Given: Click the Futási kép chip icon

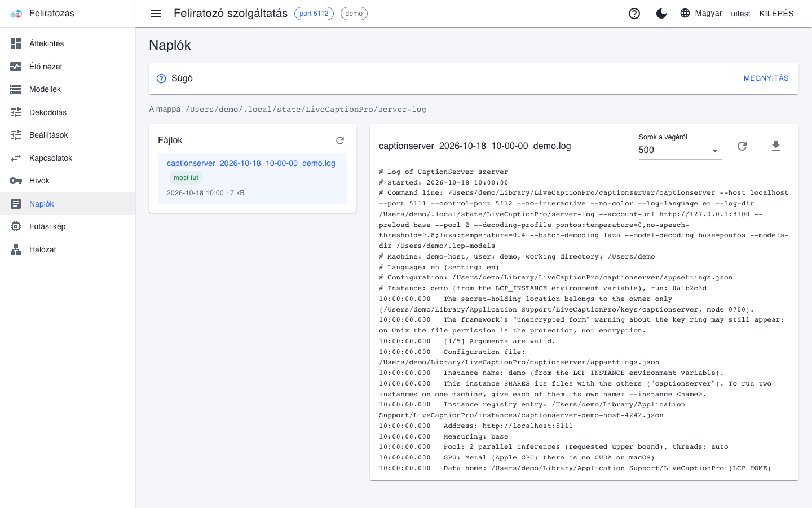Looking at the screenshot, I should [16, 226].
